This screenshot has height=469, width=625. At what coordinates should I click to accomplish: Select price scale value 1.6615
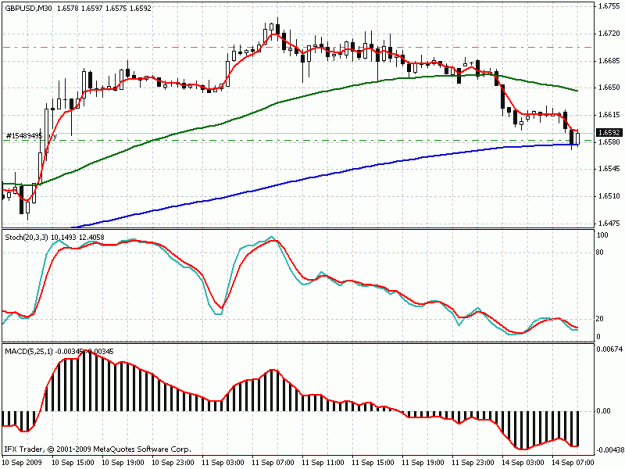pyautogui.click(x=609, y=115)
